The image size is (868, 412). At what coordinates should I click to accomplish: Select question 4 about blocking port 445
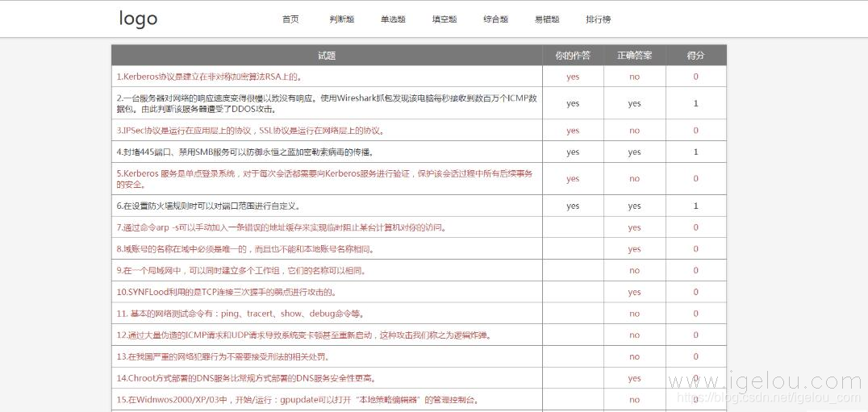(244, 152)
